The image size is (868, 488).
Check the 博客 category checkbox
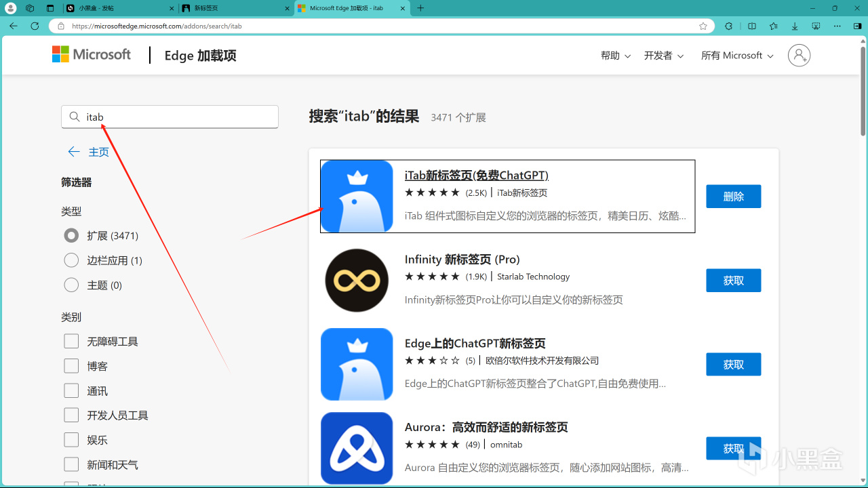(x=71, y=366)
